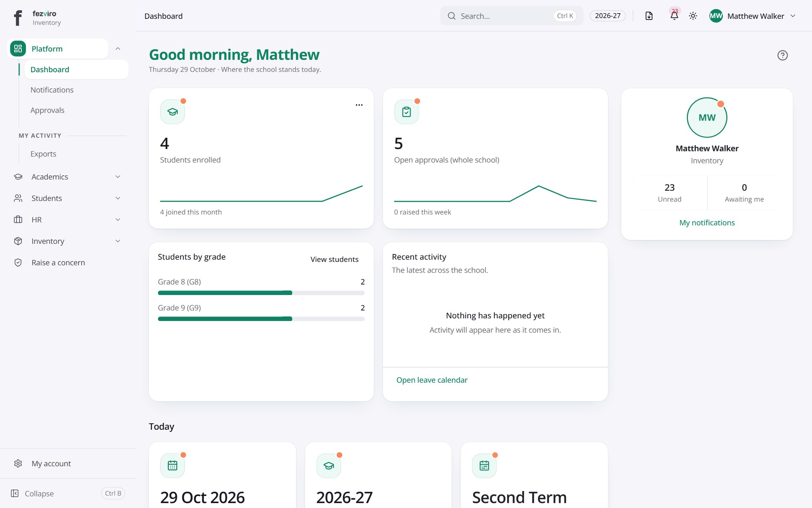Focus the Search input field
Viewport: 812px width, 508px height.
tap(512, 16)
